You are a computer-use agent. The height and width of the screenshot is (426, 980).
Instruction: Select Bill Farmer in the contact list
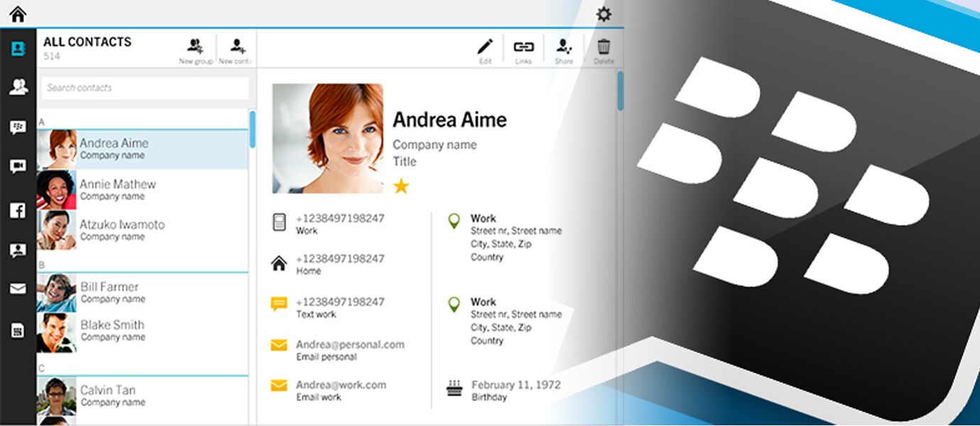point(143,293)
